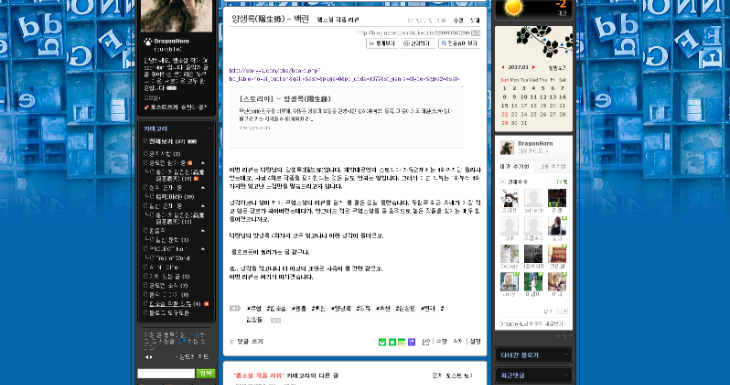Go to previous month in calendar
730x385 pixels.
[x=503, y=68]
